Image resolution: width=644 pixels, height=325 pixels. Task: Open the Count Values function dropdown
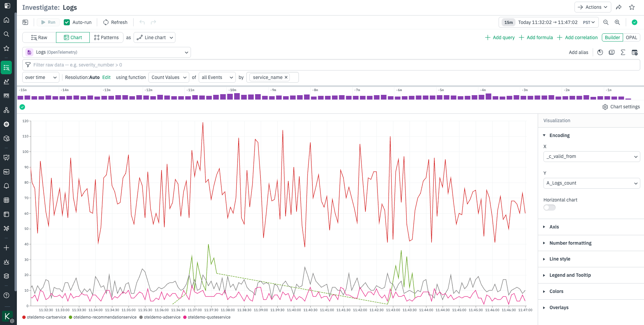tap(169, 77)
